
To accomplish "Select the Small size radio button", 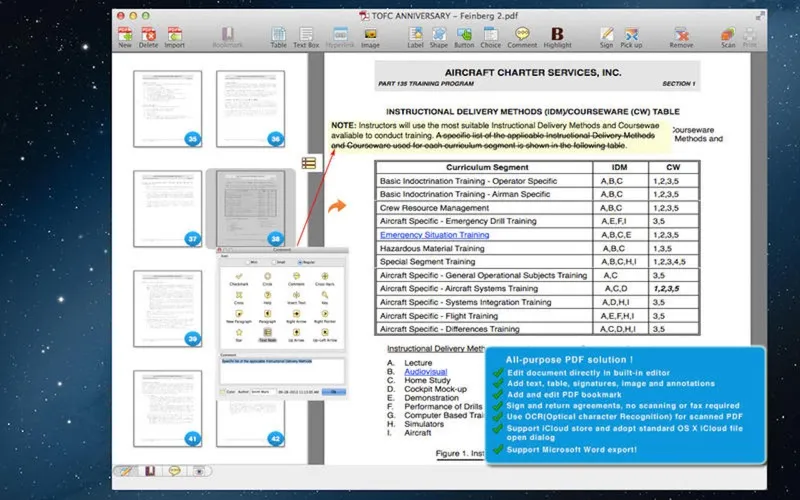I will tap(274, 261).
